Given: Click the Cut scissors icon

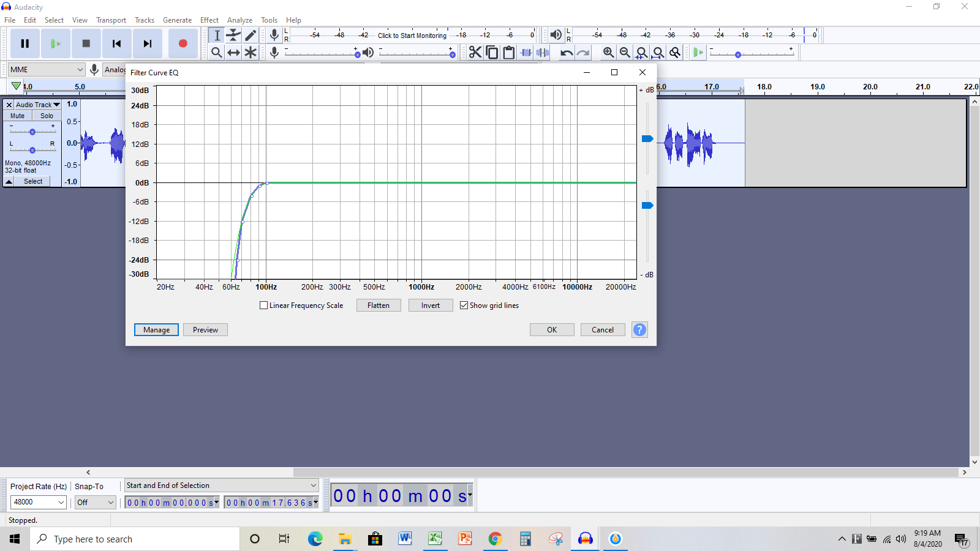Looking at the screenshot, I should [x=475, y=53].
